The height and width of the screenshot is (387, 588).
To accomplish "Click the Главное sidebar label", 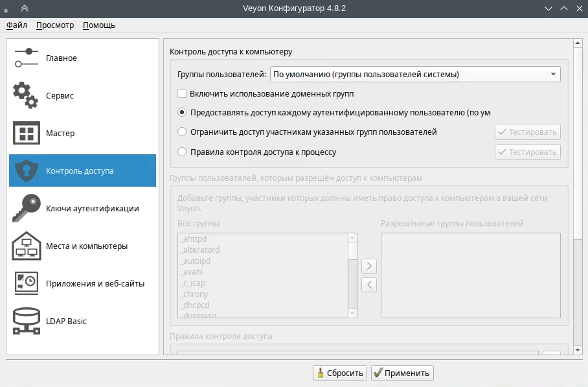I will point(62,58).
